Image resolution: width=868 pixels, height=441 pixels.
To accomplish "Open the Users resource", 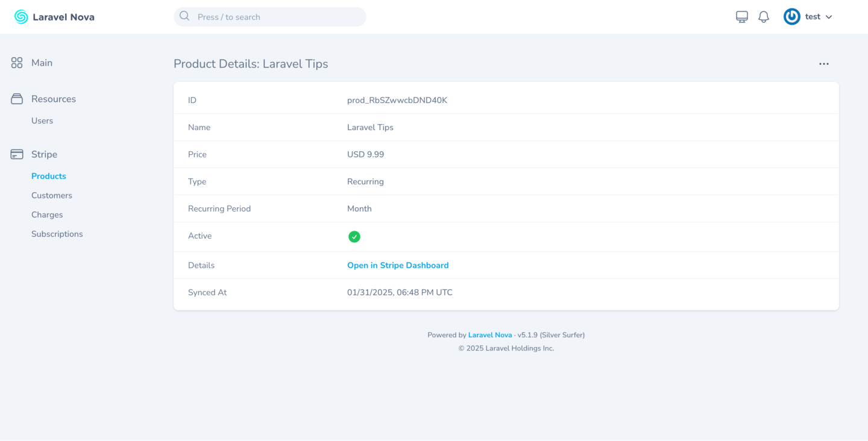I will (x=42, y=120).
